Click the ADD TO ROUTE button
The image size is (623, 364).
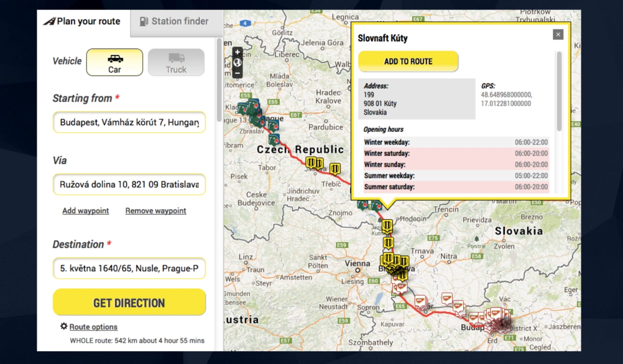408,62
